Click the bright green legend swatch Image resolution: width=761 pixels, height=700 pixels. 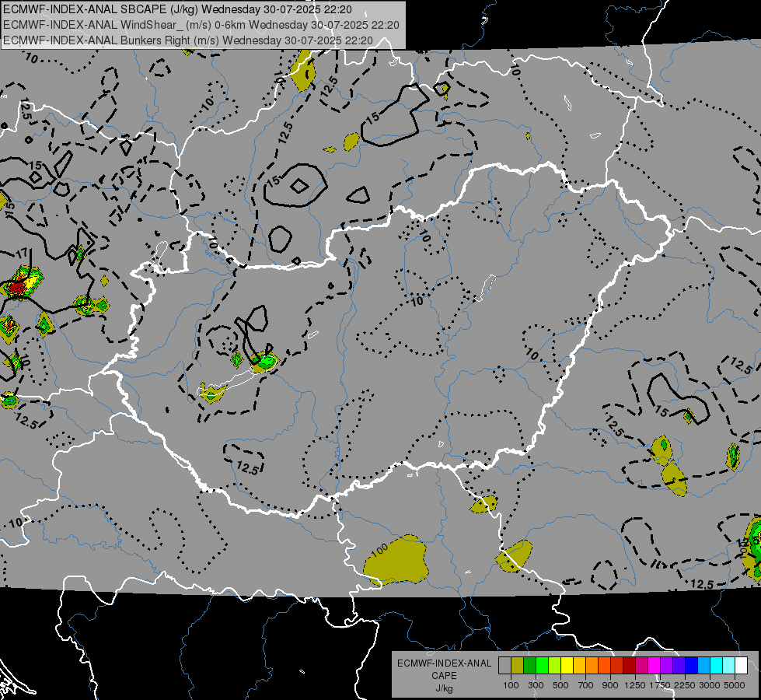click(542, 666)
